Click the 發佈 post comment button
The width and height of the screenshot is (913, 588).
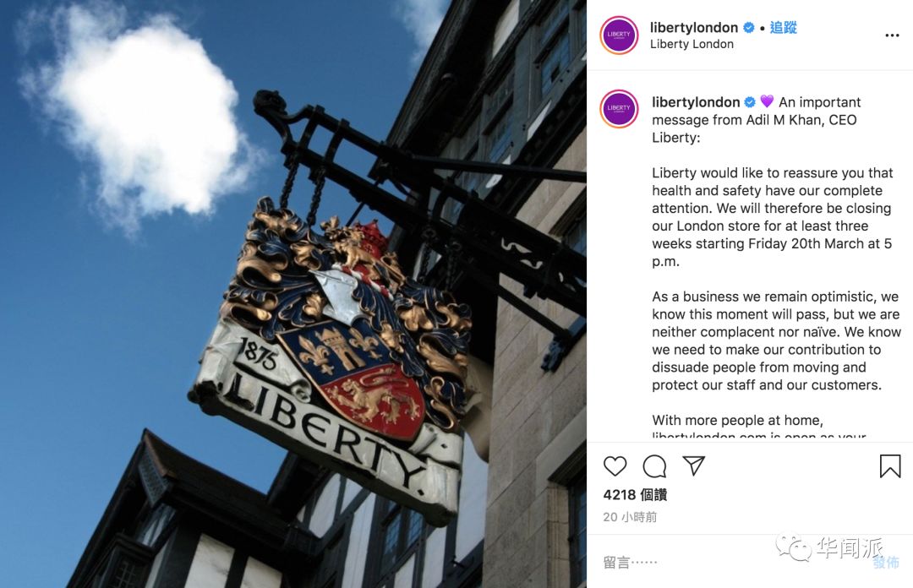[886, 563]
